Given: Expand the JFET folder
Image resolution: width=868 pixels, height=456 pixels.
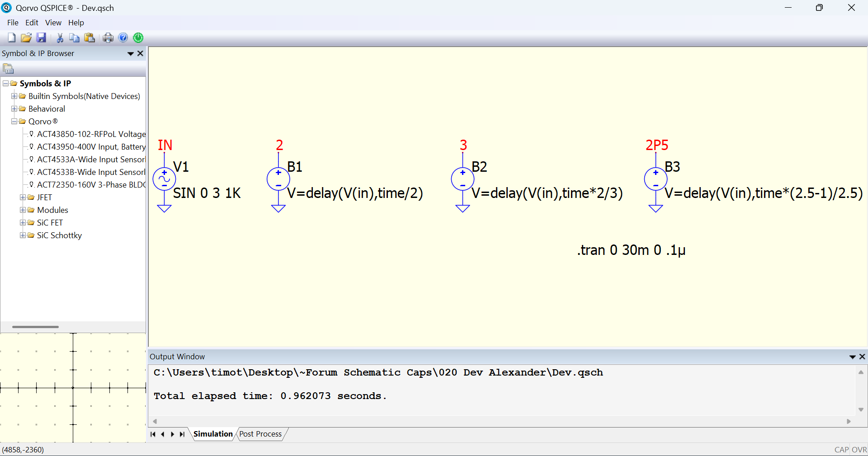Looking at the screenshot, I should (23, 197).
